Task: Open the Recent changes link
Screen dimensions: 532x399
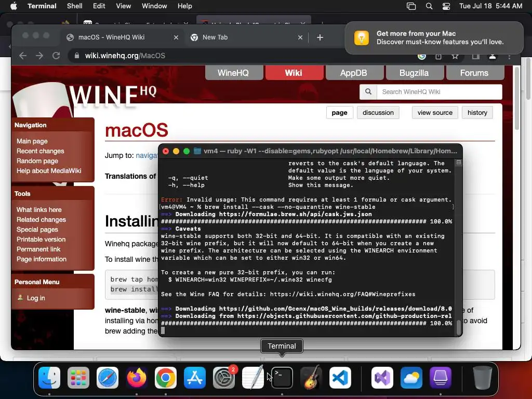Action: (x=41, y=151)
